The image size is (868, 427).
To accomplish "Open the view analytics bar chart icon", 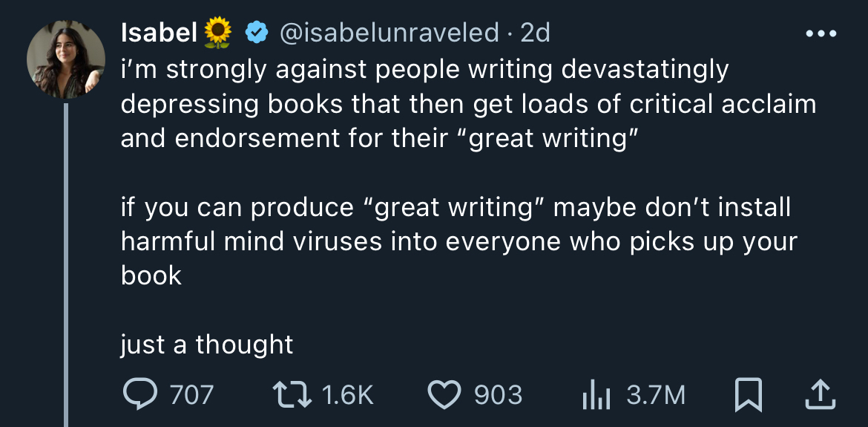I will [594, 394].
